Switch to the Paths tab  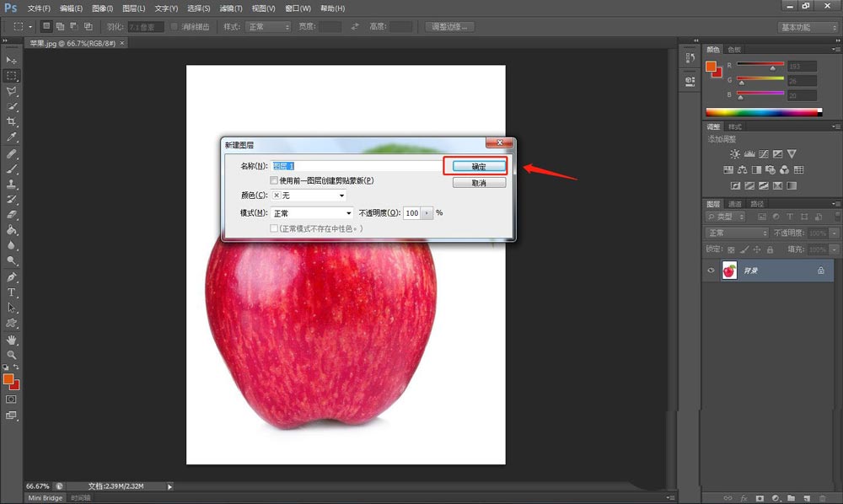click(x=756, y=204)
